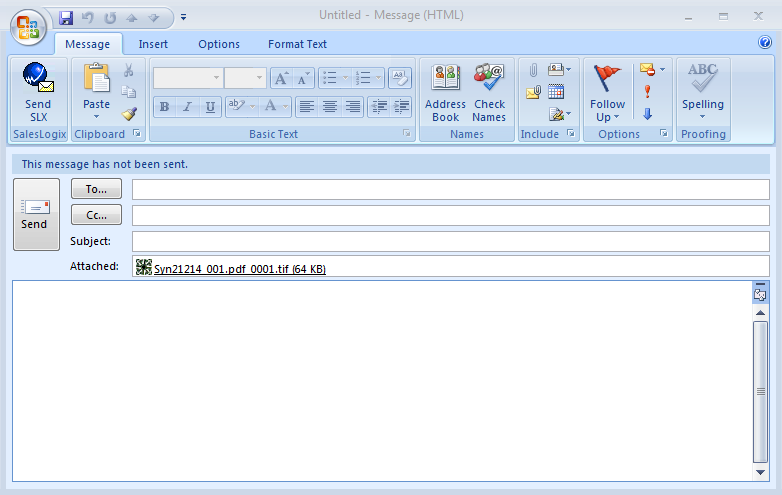Open the Format Text tab

[x=297, y=44]
